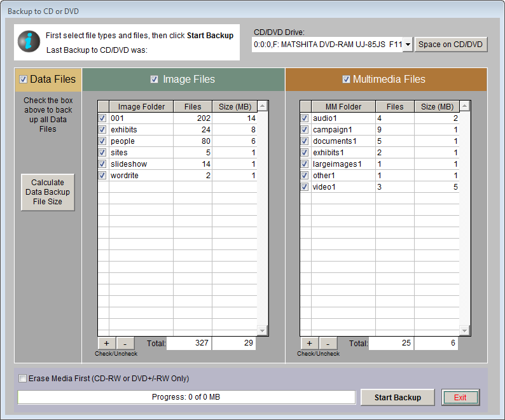The height and width of the screenshot is (420, 505).
Task: Click the Space on CD/DVD button
Action: 452,45
